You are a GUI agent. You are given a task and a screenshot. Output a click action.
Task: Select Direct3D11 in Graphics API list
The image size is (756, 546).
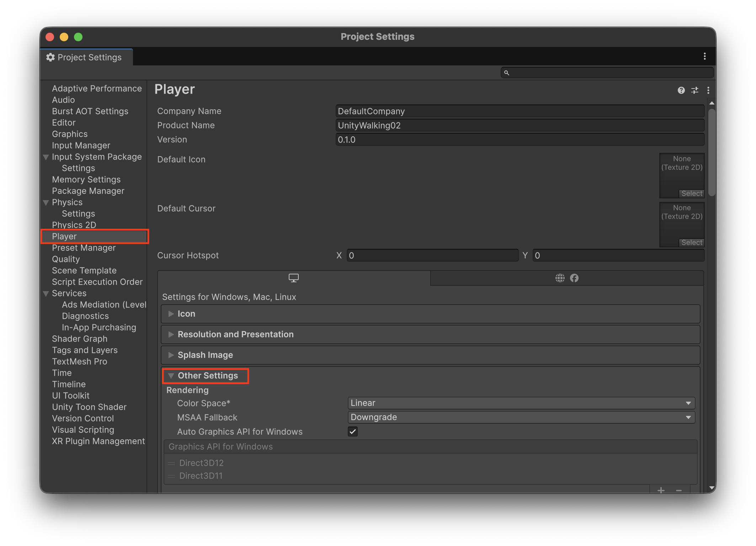coord(201,476)
